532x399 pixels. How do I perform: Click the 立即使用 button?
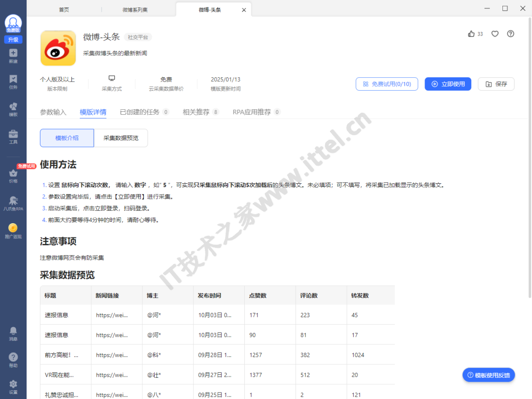click(448, 84)
